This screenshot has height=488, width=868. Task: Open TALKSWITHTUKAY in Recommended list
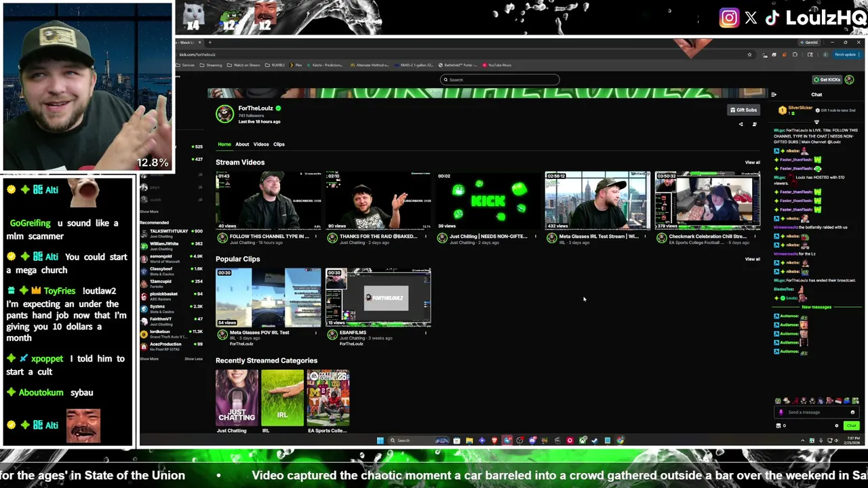tap(172, 233)
